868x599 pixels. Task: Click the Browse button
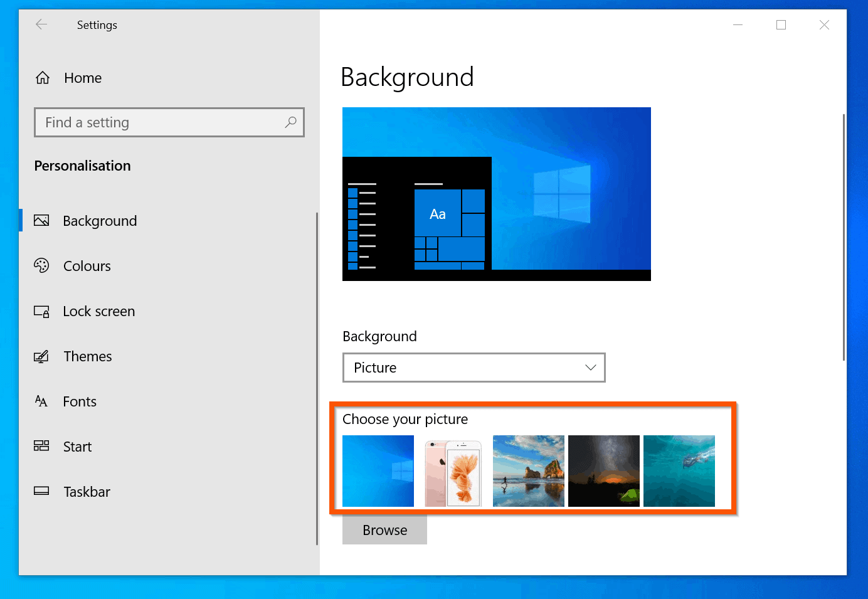coord(384,529)
